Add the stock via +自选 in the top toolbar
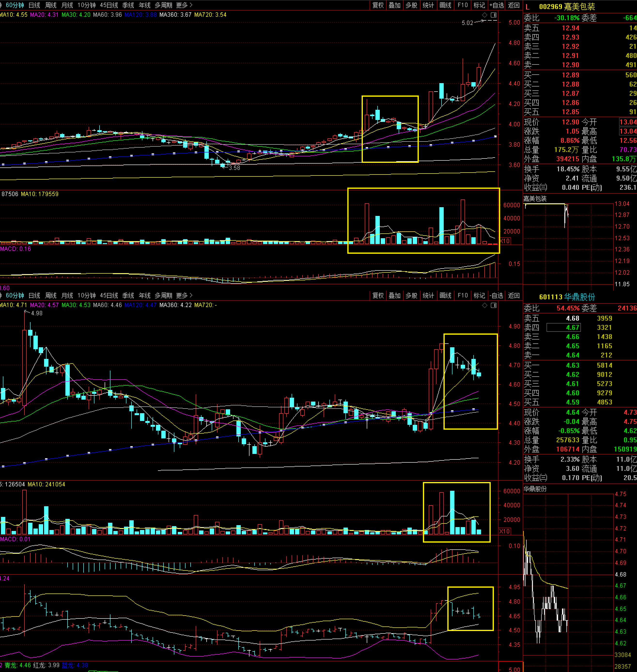Viewport: 637px width, 672px height. (x=497, y=5)
